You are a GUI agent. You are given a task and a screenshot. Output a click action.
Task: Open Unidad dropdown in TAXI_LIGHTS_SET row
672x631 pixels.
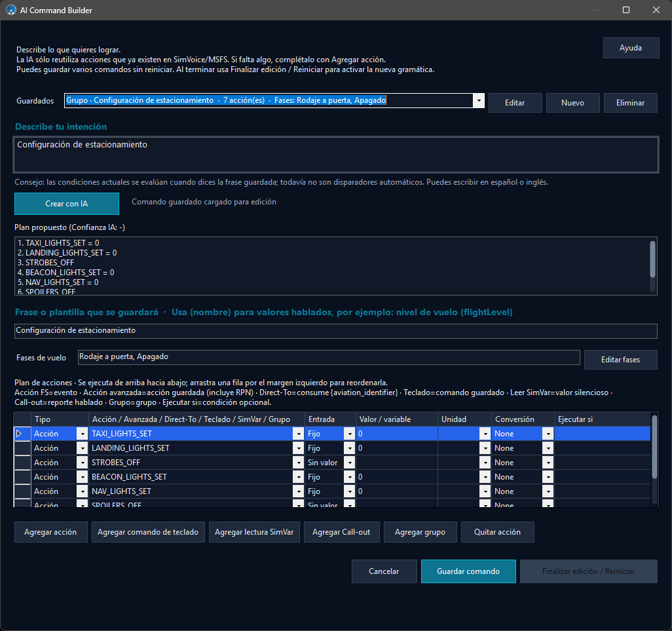[485, 434]
